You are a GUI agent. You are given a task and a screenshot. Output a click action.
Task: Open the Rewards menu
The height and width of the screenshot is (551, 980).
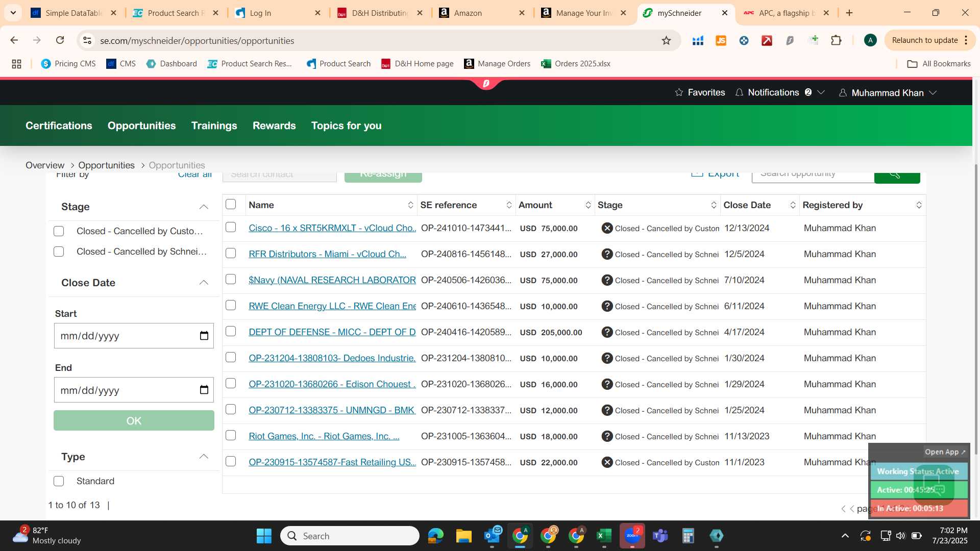coord(274,126)
